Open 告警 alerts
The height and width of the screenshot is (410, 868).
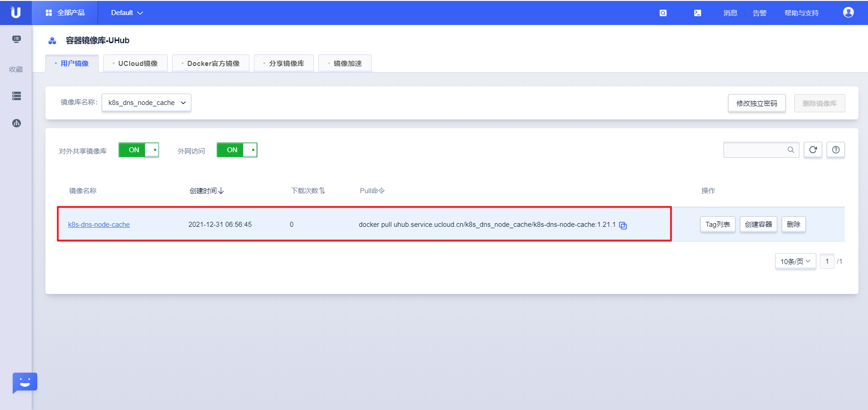pos(759,13)
